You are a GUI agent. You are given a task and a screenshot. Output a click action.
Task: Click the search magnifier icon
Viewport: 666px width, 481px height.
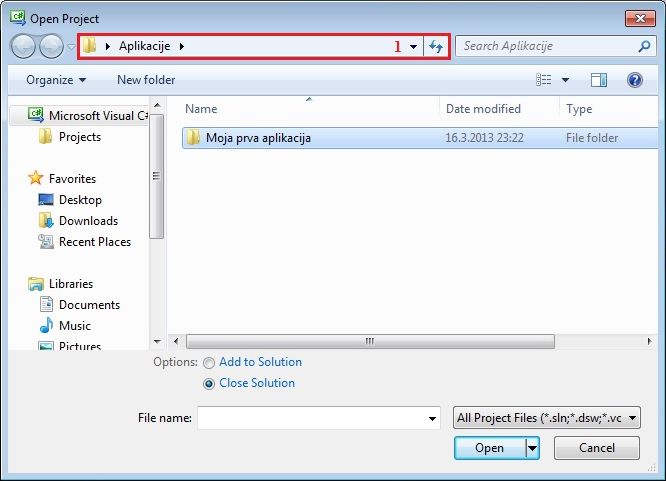click(644, 46)
